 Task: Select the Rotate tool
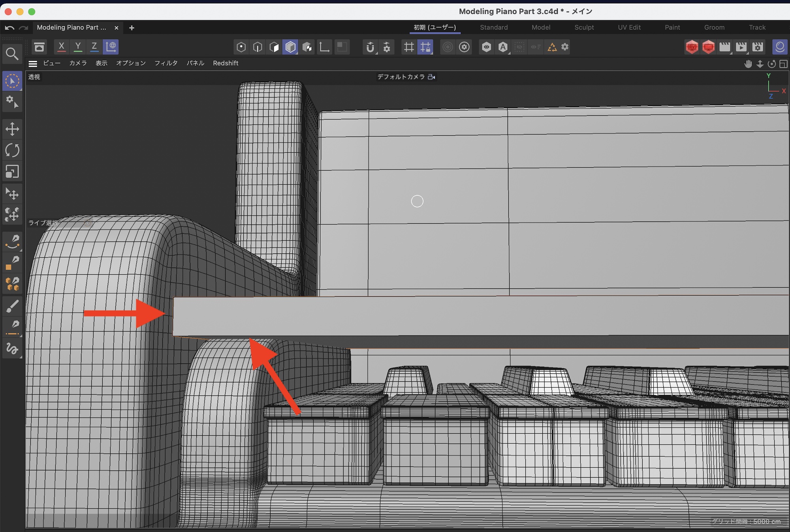point(12,150)
